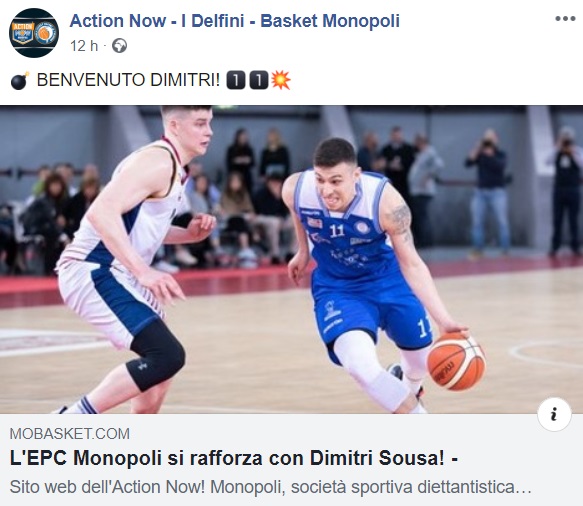Click the Action Now page profile picture
The height and width of the screenshot is (506, 583).
point(34,33)
